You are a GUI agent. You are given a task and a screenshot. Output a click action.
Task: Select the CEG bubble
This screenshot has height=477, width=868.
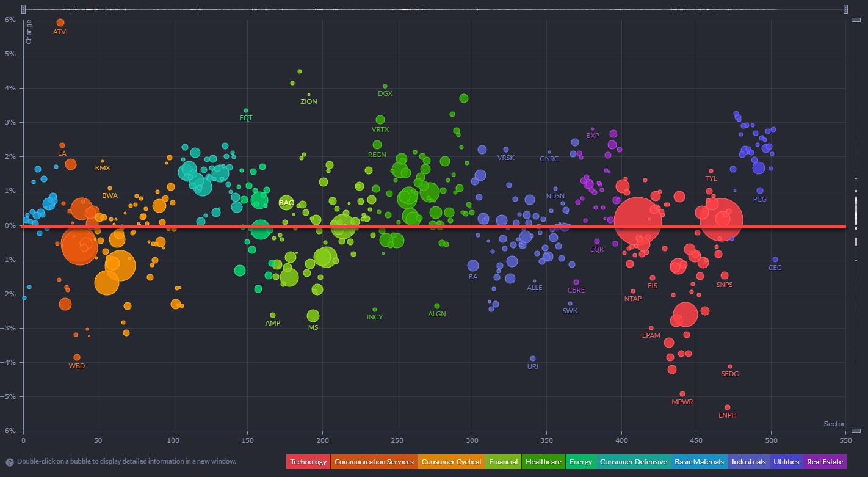tap(775, 260)
